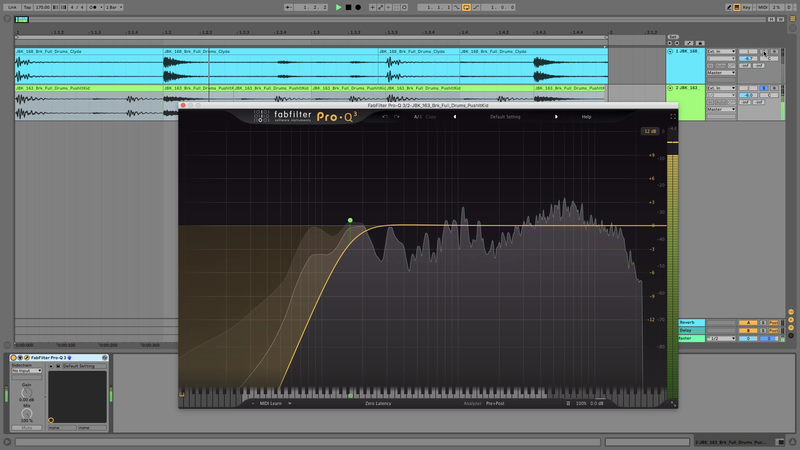Click the Copy button in Pro-Q header
The width and height of the screenshot is (800, 450).
click(431, 117)
